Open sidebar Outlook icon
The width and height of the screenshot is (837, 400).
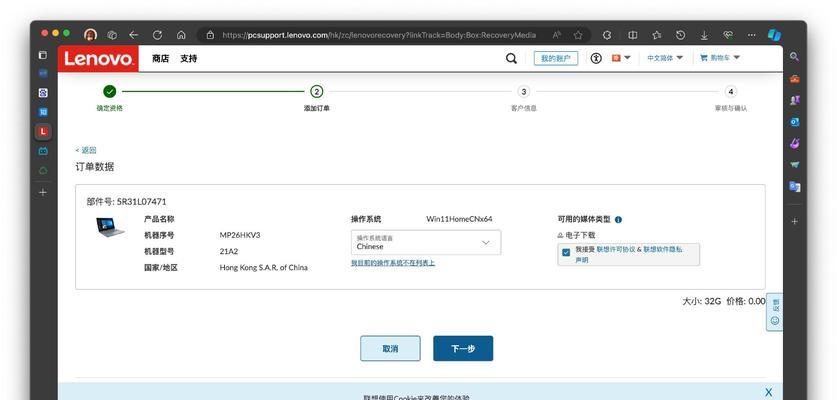pyautogui.click(x=794, y=122)
